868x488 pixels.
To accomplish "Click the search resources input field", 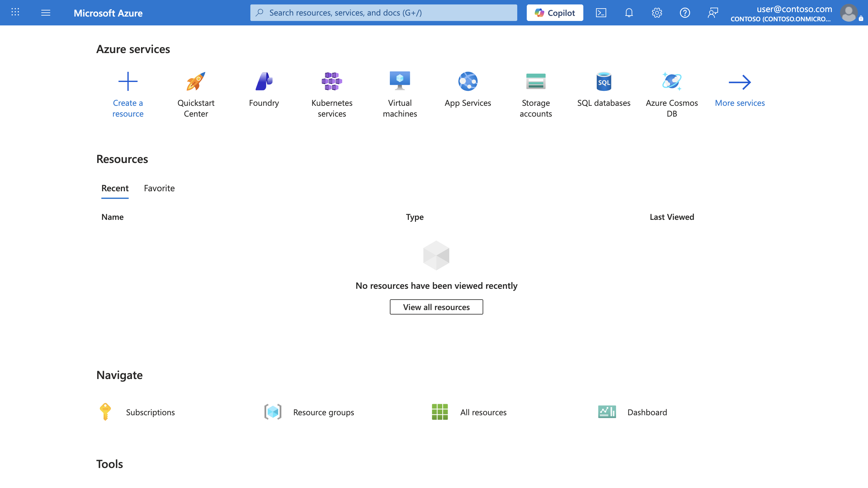I will 383,12.
